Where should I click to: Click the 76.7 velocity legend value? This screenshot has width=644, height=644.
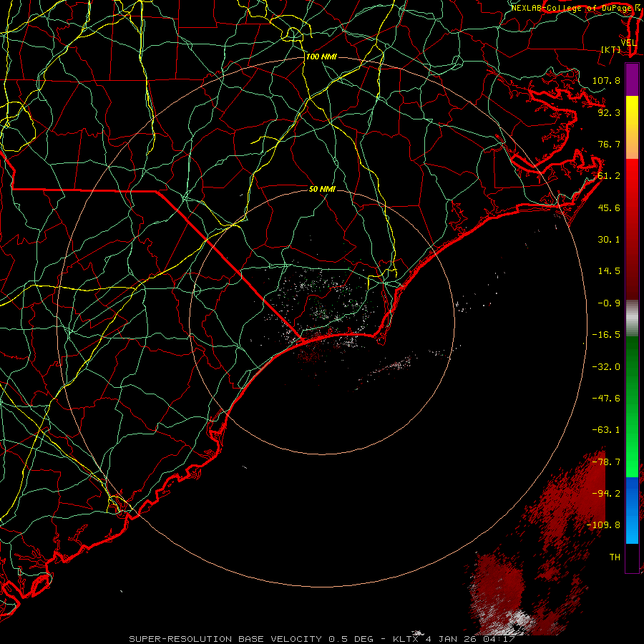609,144
